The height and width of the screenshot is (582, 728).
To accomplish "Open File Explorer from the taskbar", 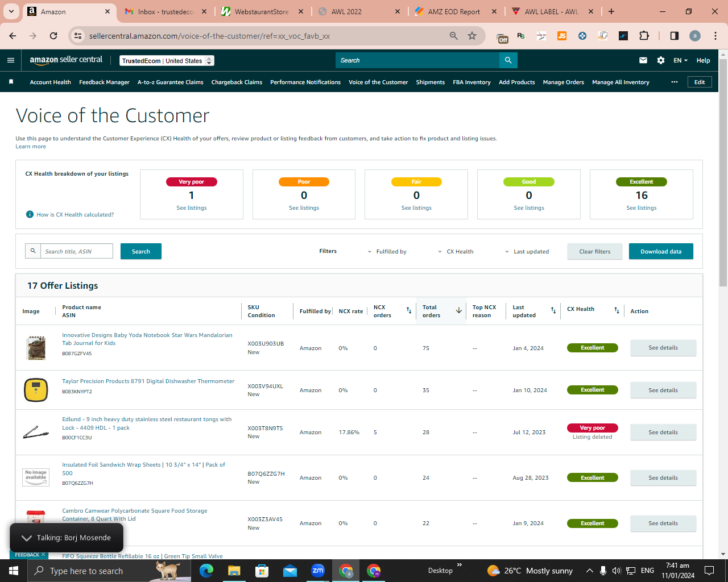I will tap(234, 571).
